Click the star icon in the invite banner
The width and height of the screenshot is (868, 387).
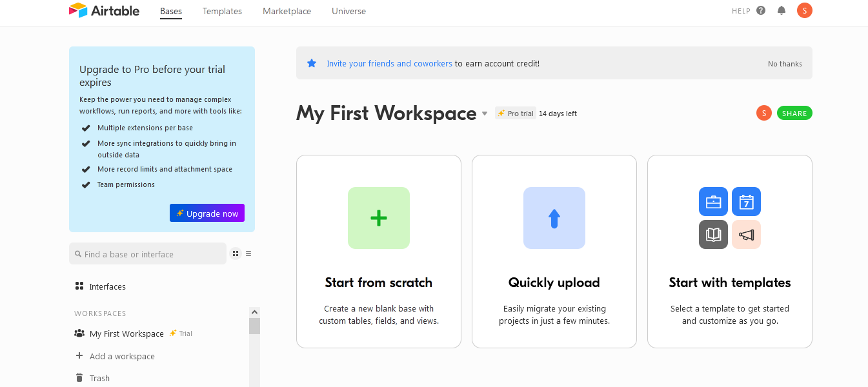click(x=312, y=63)
